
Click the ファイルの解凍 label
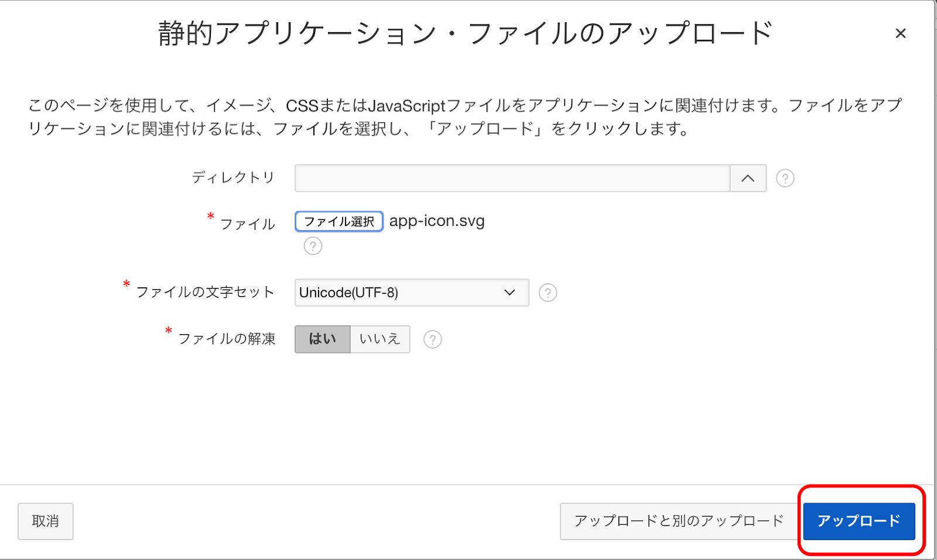coord(227,339)
